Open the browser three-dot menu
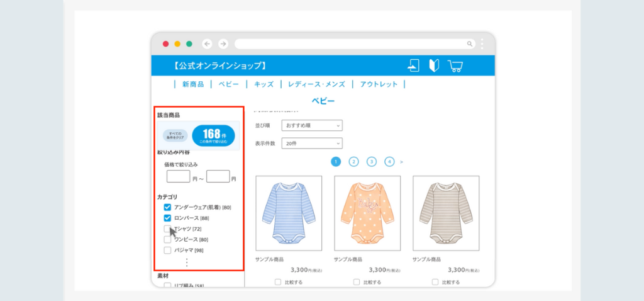The image size is (644, 301). click(x=482, y=44)
